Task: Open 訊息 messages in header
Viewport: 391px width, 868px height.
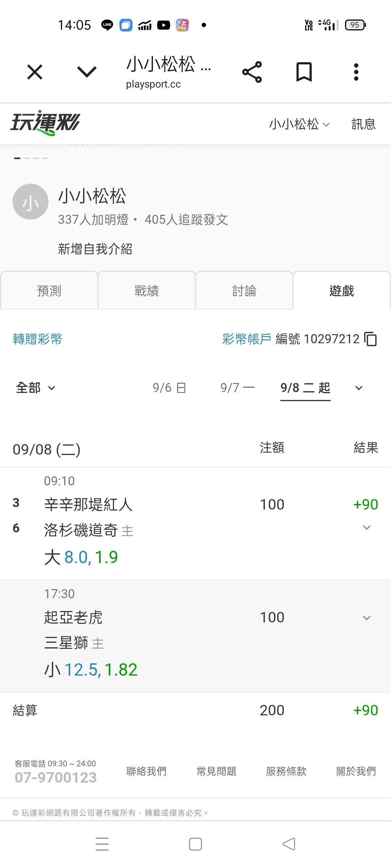Action: tap(363, 124)
